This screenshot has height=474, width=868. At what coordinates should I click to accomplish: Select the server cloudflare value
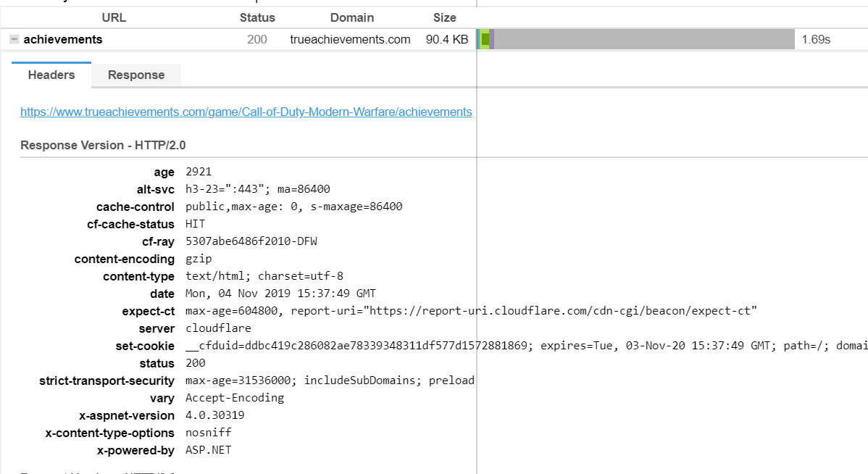point(219,328)
